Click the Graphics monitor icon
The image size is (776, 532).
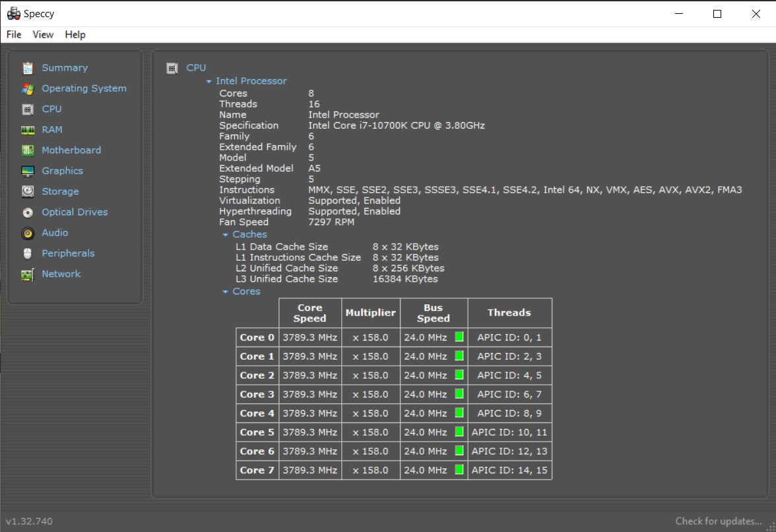coord(28,171)
